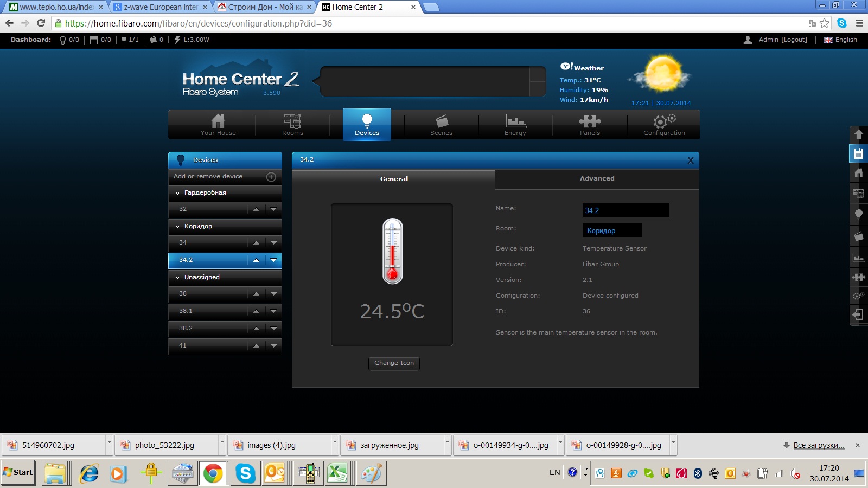Click the power consumption lightning icon in dashboard
This screenshot has width=868, height=488.
pyautogui.click(x=177, y=40)
